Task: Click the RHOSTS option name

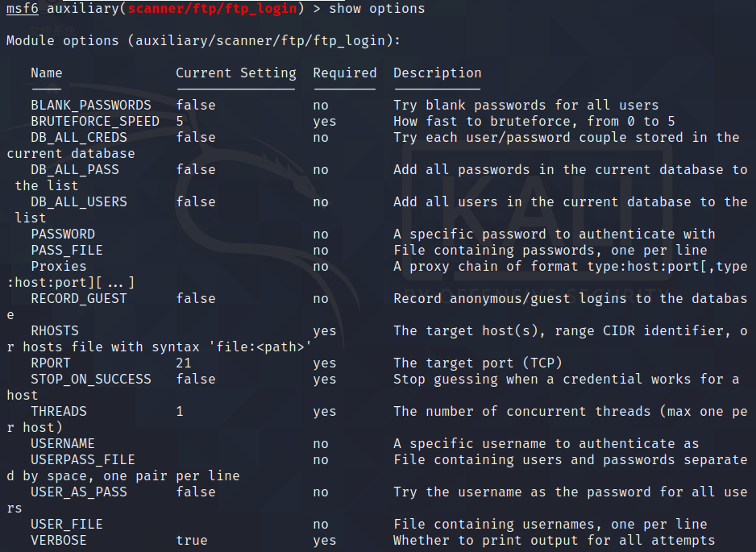Action: point(55,330)
